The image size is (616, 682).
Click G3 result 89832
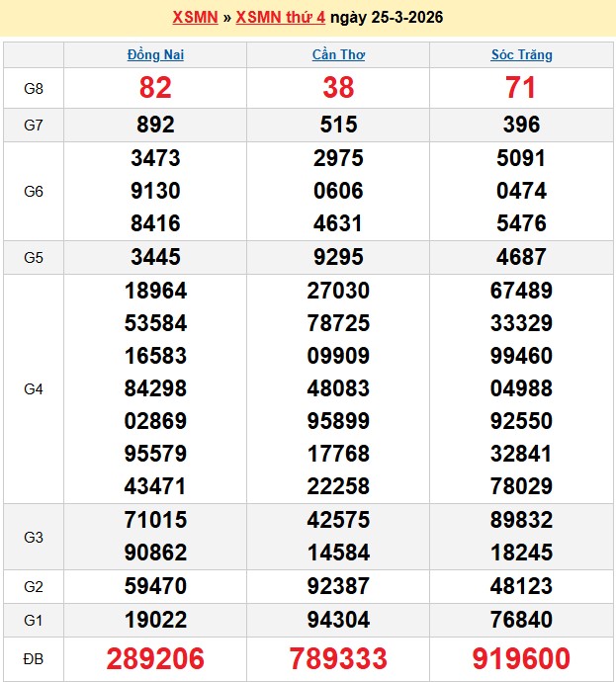521,520
